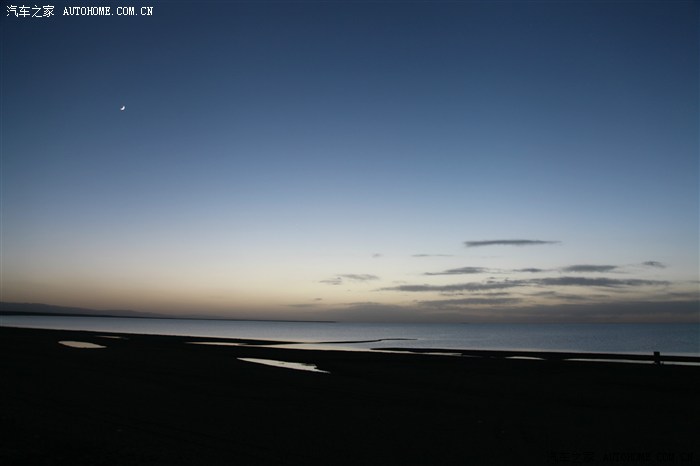Select the mid-height cloud right of center
The width and height of the screenshot is (700, 466).
click(456, 270)
